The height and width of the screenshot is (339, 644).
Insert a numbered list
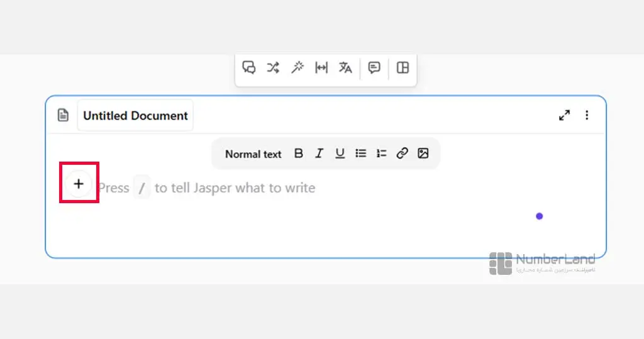pyautogui.click(x=382, y=153)
